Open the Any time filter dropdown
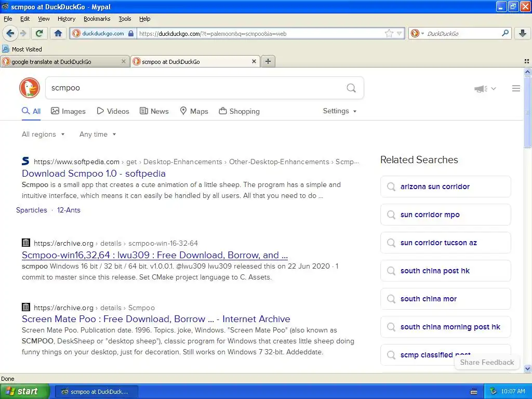The width and height of the screenshot is (532, 399). pyautogui.click(x=98, y=134)
